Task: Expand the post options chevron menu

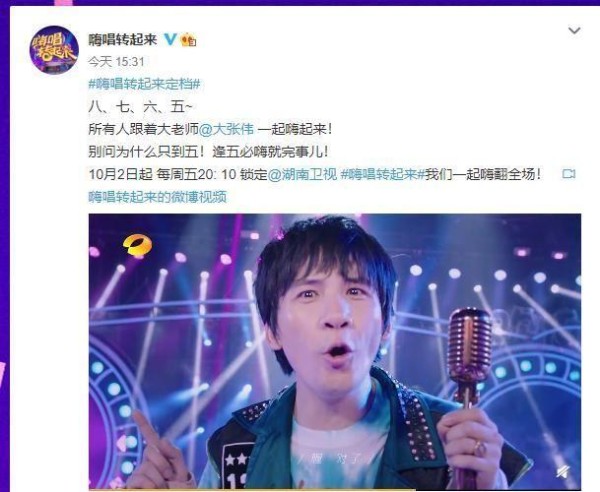Action: point(574,30)
